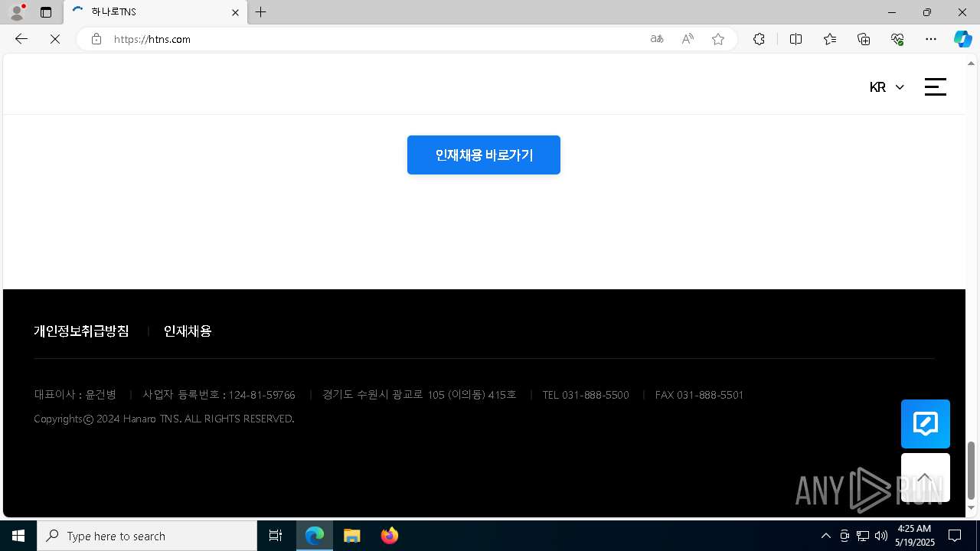Open the volume control icon
This screenshot has height=551, width=980.
click(x=881, y=536)
